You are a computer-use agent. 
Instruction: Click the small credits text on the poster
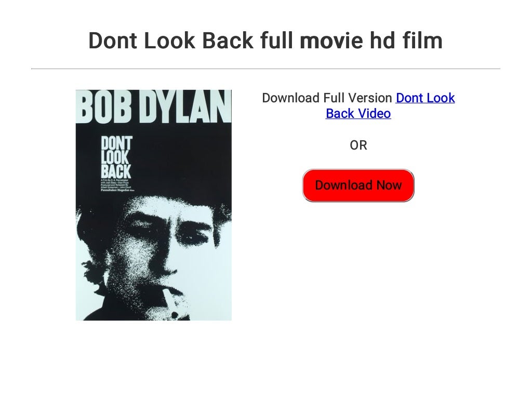tap(116, 185)
